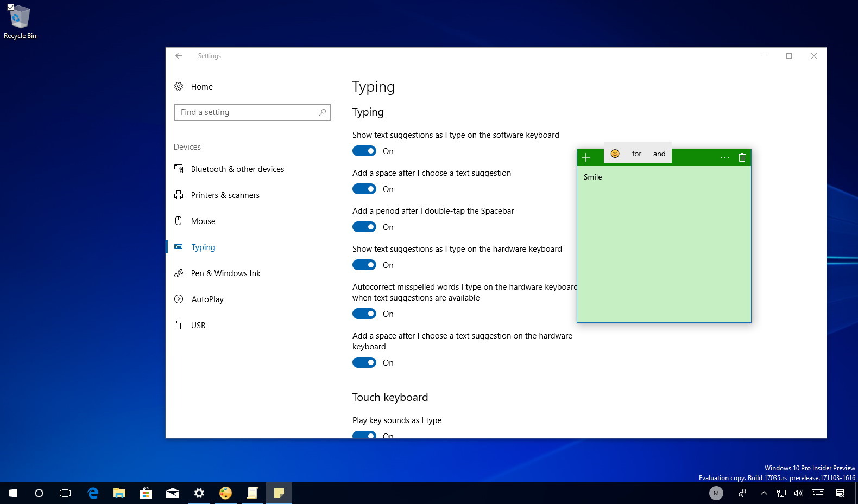Launch Microsoft Edge from taskbar

click(93, 493)
